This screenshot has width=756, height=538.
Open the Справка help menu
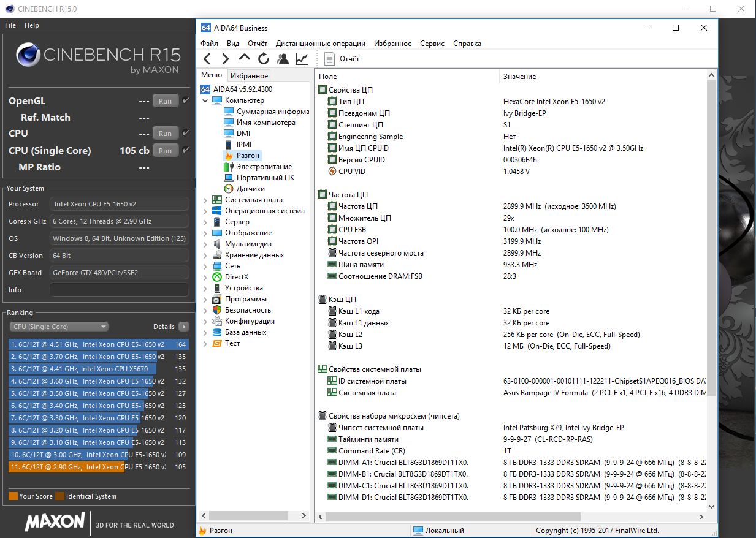pos(467,44)
